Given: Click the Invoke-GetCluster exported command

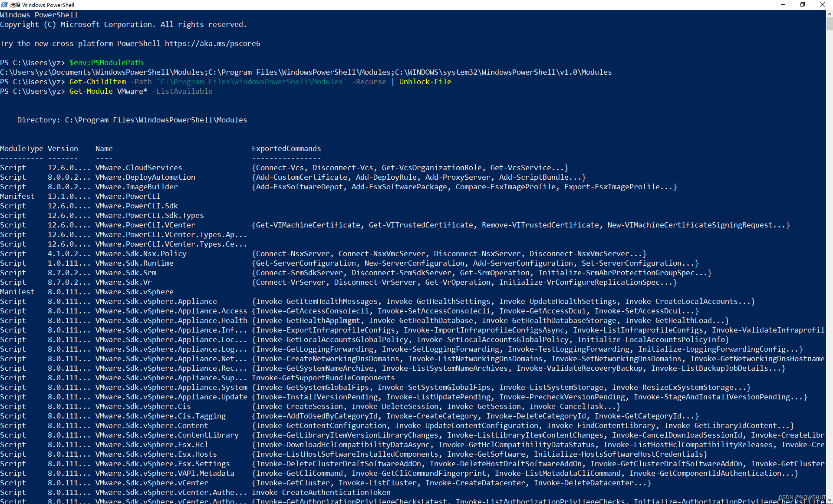Looking at the screenshot, I should coord(293,483).
